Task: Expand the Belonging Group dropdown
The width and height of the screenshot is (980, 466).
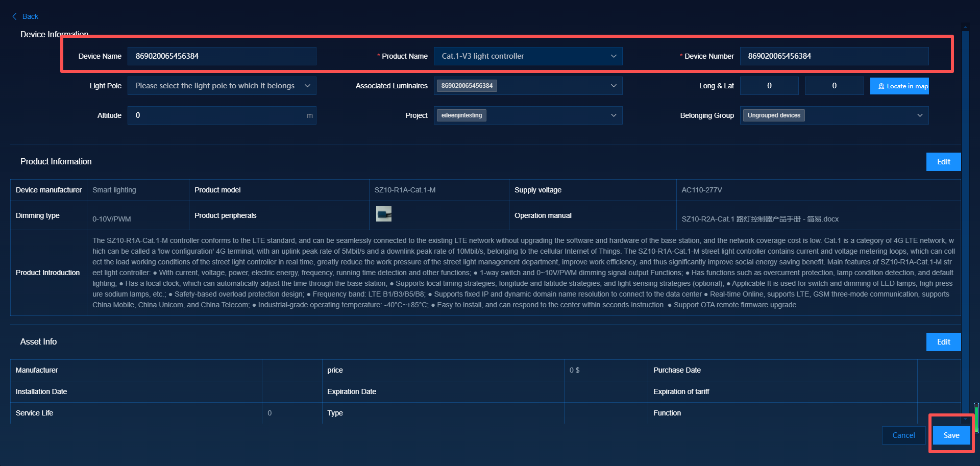Action: coord(919,115)
